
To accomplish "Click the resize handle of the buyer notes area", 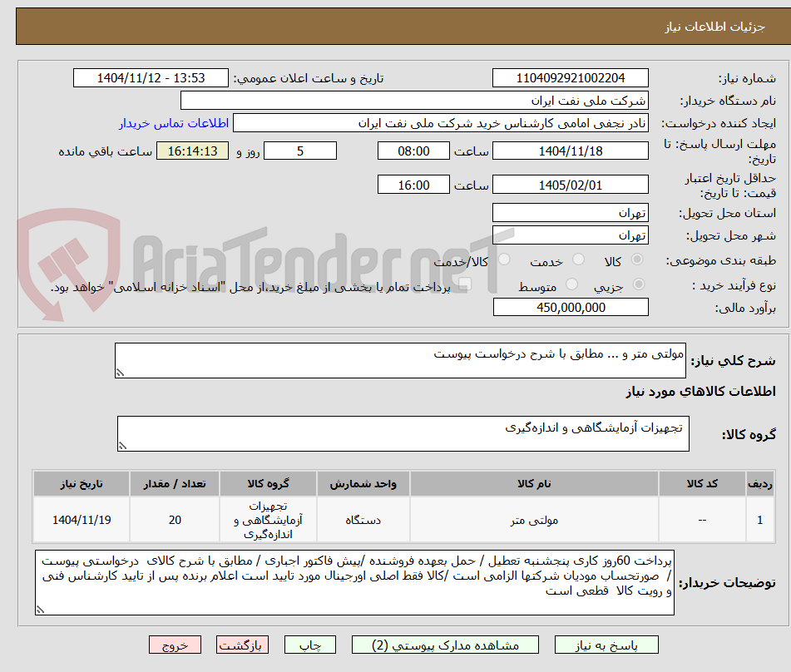I will click(41, 610).
